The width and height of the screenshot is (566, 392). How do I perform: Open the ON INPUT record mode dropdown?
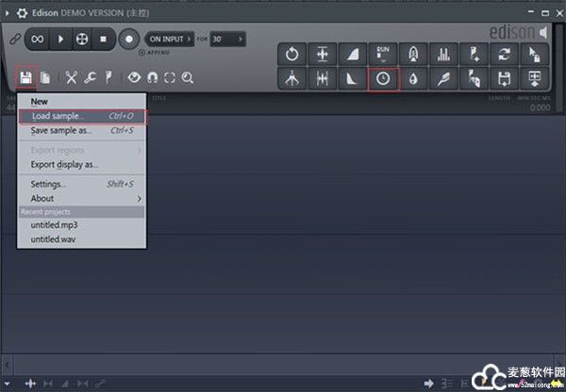pyautogui.click(x=170, y=39)
